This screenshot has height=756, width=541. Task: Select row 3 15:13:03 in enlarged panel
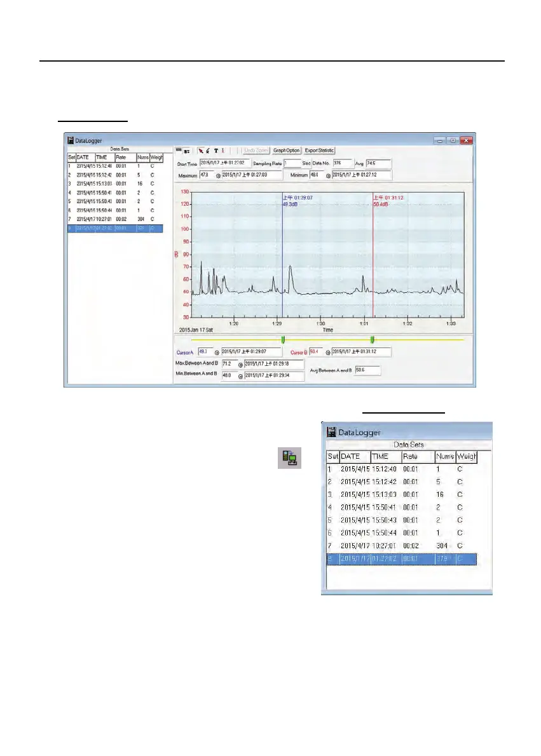click(x=402, y=495)
